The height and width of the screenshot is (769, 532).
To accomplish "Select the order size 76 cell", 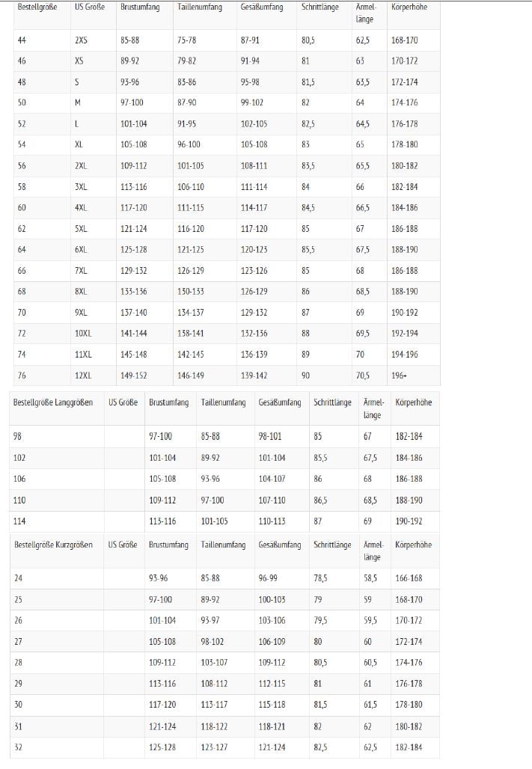I will click(x=22, y=376).
